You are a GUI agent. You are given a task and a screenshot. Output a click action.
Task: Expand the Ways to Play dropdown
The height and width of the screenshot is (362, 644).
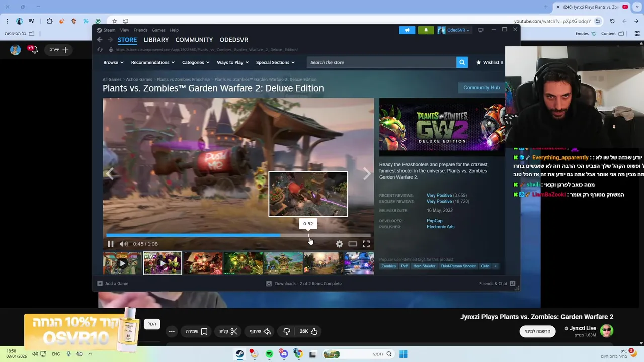(x=233, y=62)
